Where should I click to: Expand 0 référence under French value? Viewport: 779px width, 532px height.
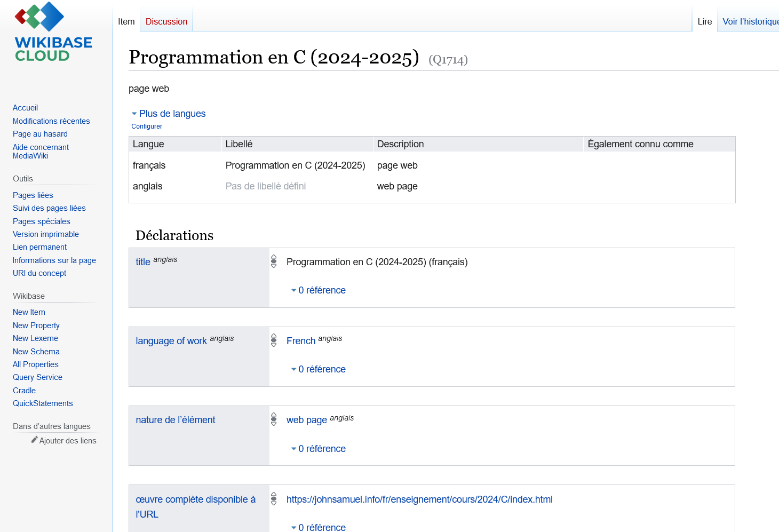319,369
